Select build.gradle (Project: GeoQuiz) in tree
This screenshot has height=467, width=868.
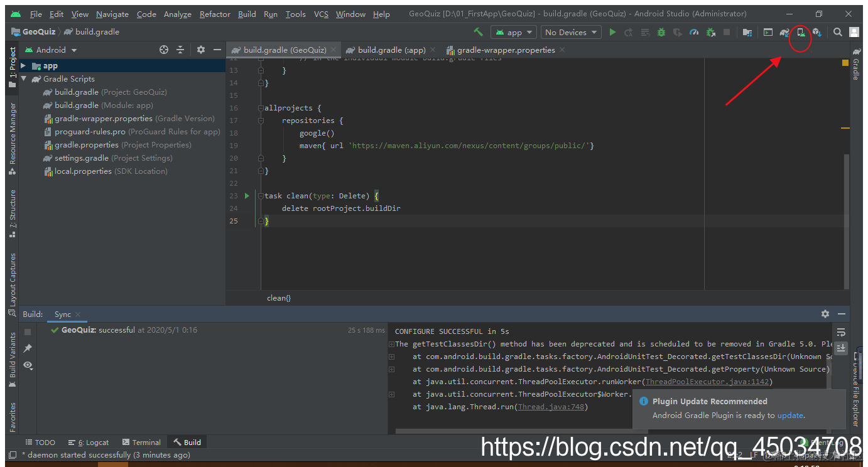[x=105, y=92]
